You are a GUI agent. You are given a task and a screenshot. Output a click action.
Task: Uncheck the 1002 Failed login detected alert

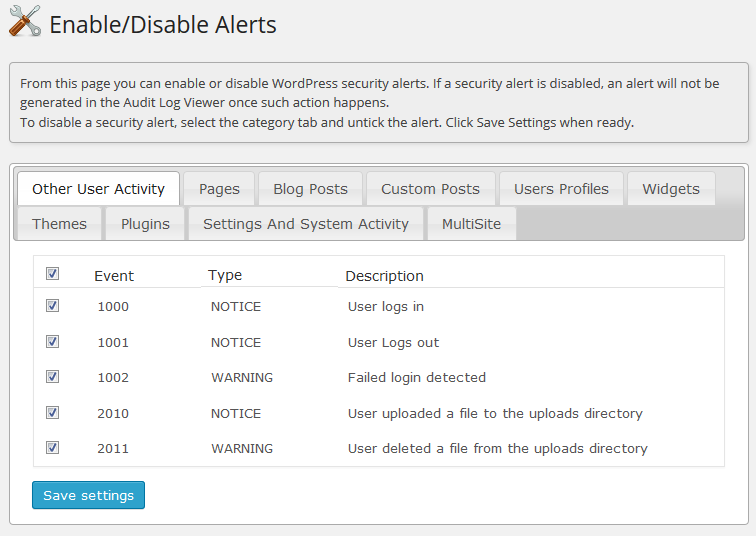(x=53, y=377)
